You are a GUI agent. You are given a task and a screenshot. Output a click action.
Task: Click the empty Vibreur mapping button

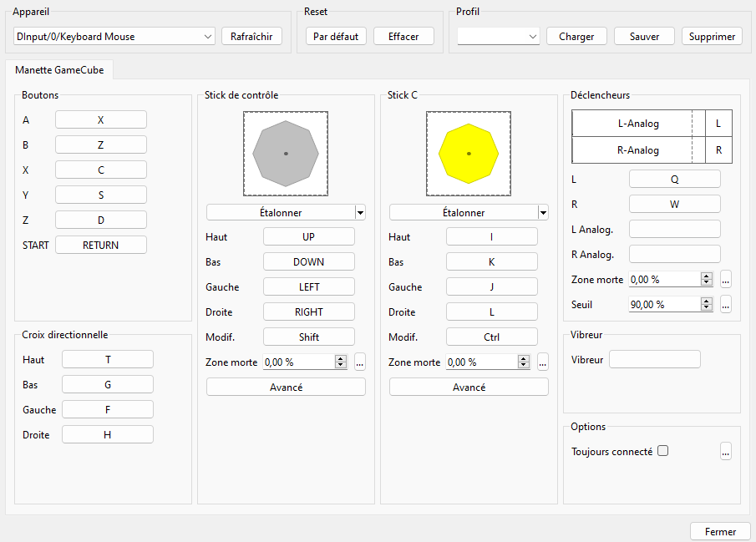pyautogui.click(x=655, y=360)
